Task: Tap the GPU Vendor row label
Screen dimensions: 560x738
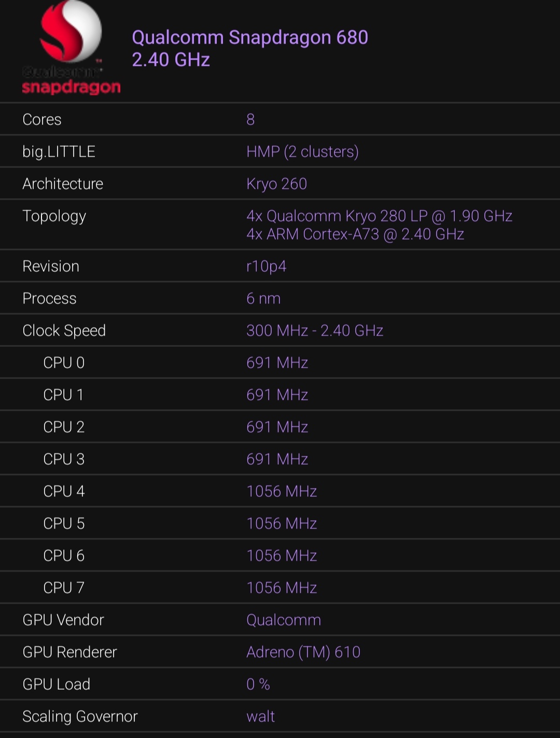Action: [63, 620]
